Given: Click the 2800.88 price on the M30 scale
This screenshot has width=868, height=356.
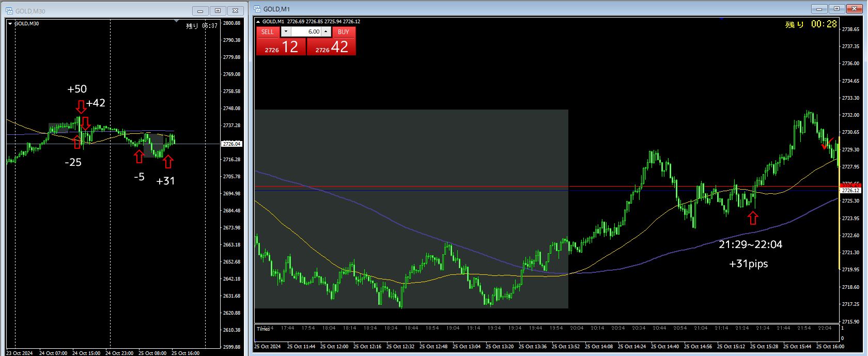Looking at the screenshot, I should pos(231,23).
